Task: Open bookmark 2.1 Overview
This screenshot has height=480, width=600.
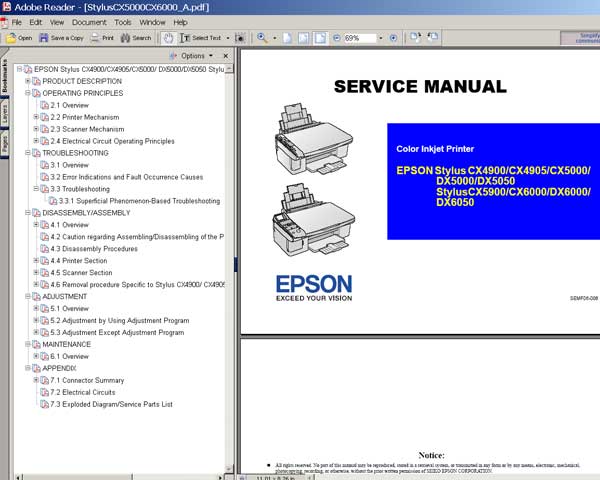Action: (x=69, y=105)
